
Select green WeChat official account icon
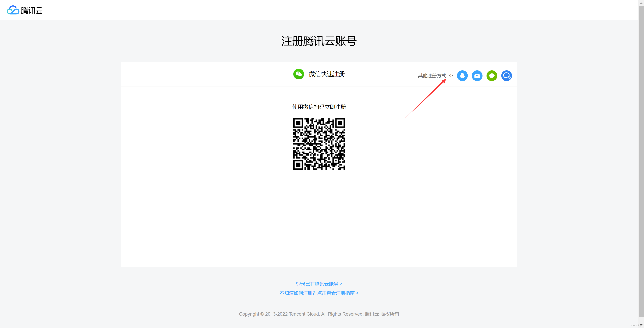pos(492,76)
